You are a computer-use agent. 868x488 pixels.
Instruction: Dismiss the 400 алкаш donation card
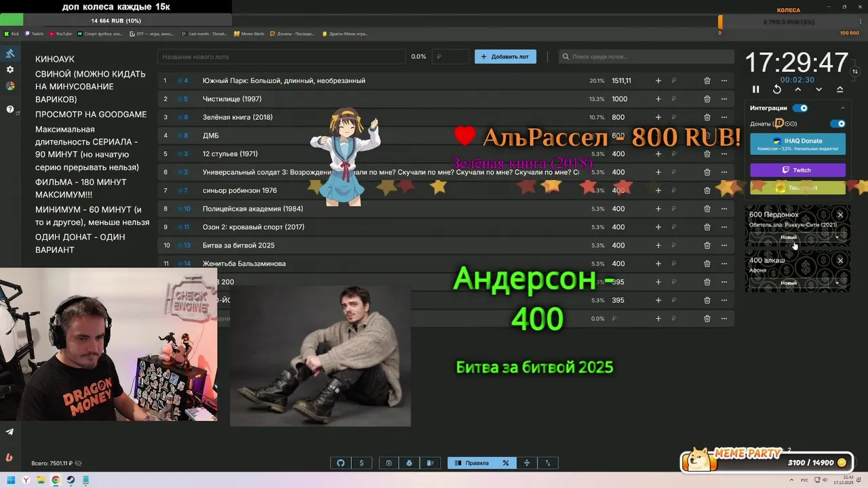pos(840,260)
